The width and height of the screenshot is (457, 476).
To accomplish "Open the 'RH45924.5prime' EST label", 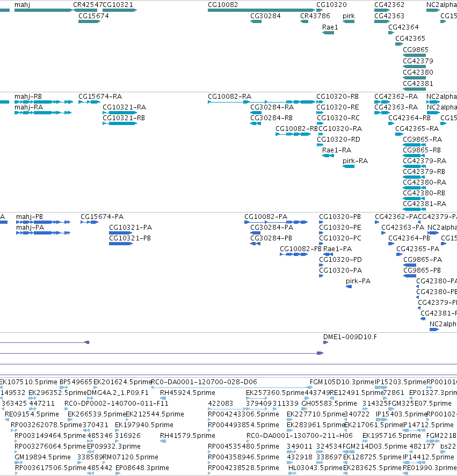I will [187, 392].
